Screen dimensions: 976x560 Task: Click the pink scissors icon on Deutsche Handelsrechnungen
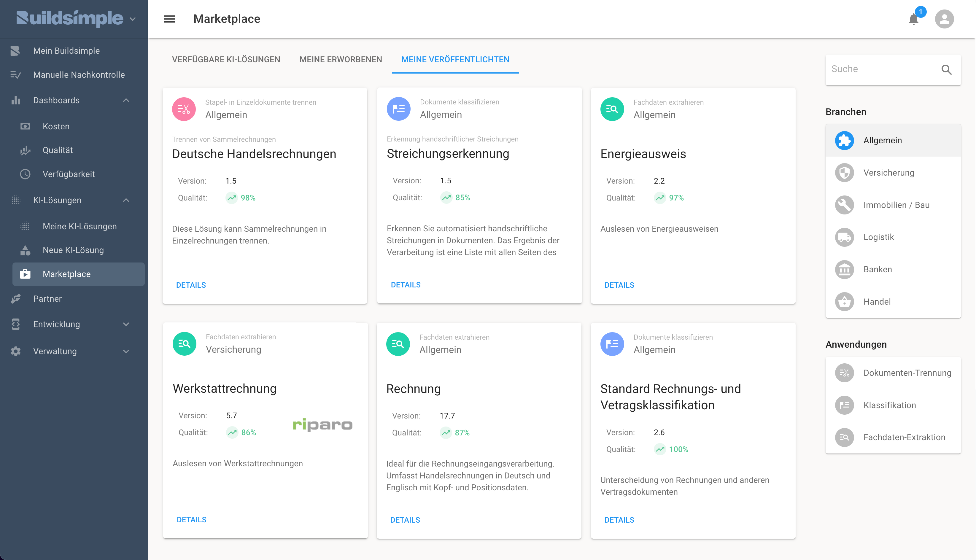coord(184,109)
